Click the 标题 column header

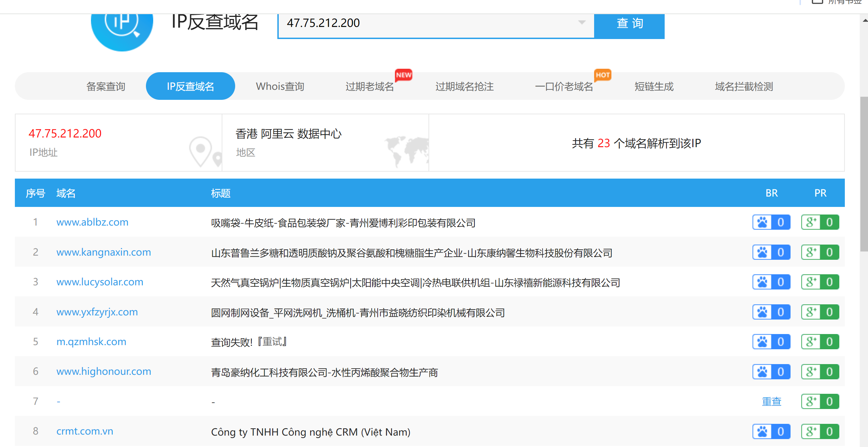(221, 193)
